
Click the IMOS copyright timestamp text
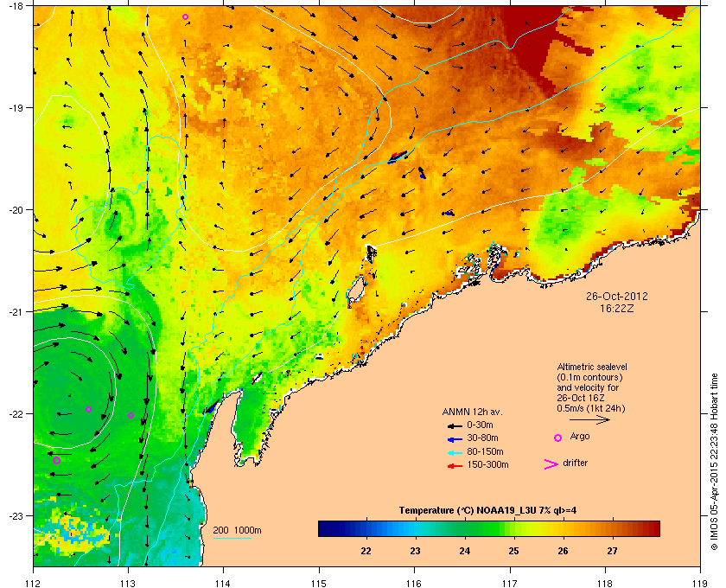tap(714, 462)
